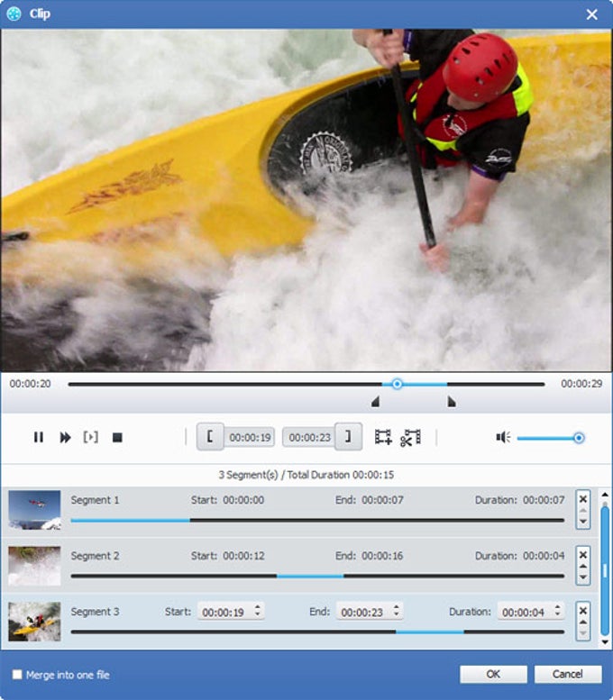The image size is (613, 700).
Task: Click the fast forward button
Action: 65,437
